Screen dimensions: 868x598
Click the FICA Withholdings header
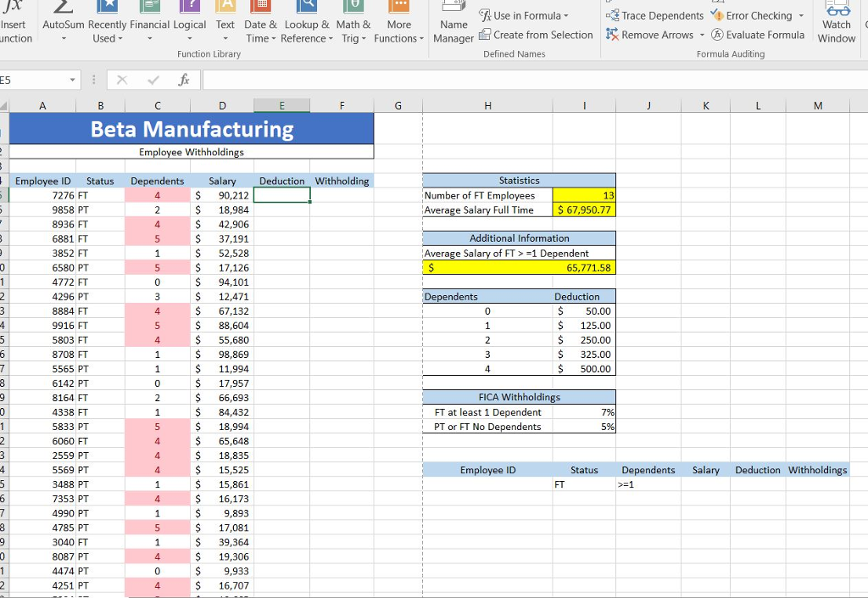coord(519,397)
